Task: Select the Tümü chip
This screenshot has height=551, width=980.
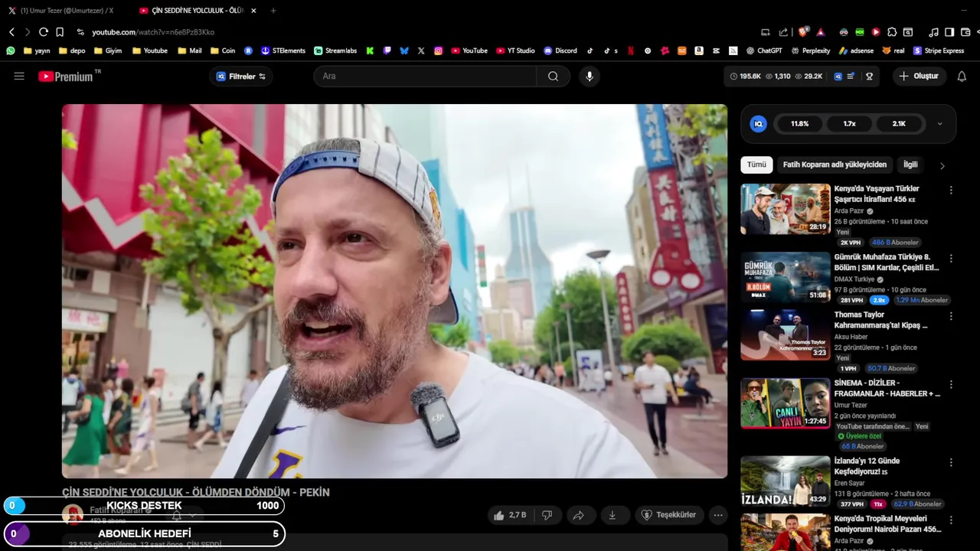Action: (x=756, y=165)
